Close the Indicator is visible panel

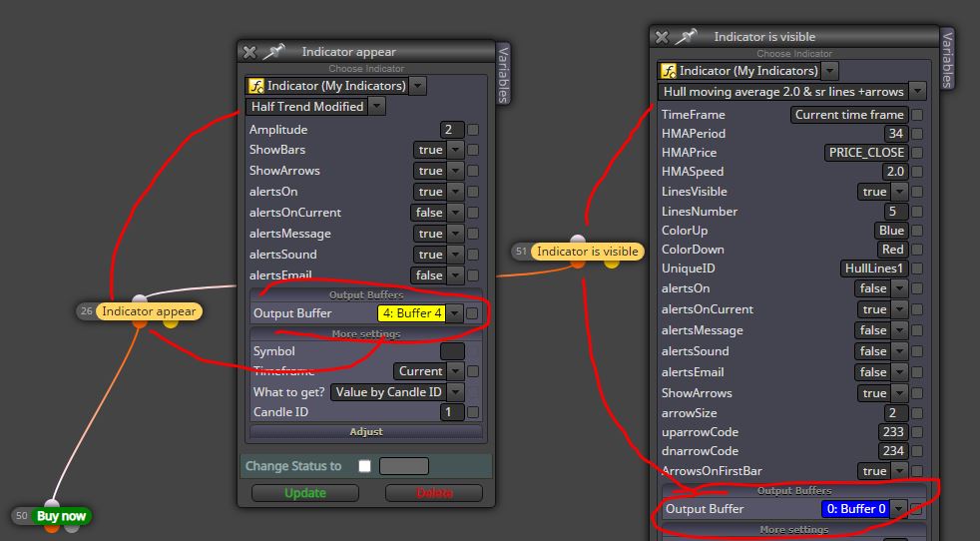pyautogui.click(x=662, y=37)
